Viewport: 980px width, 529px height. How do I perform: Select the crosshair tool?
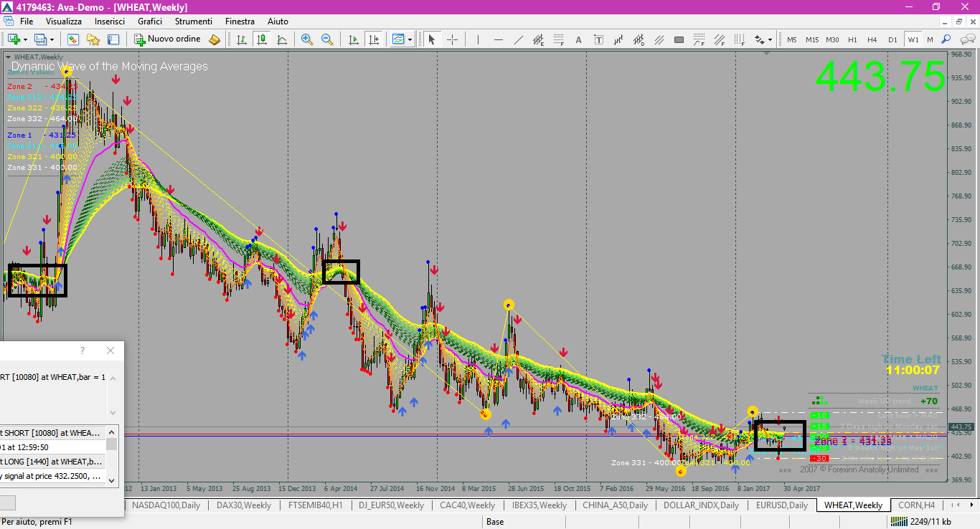(452, 39)
